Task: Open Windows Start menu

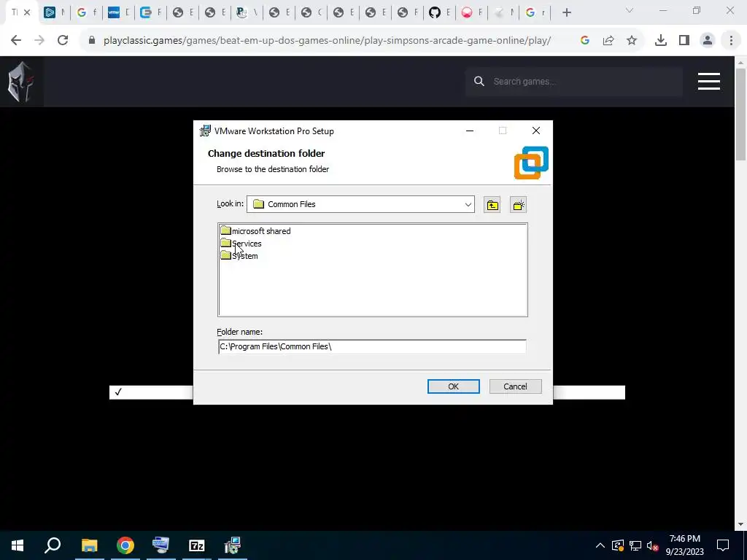Action: [18, 545]
